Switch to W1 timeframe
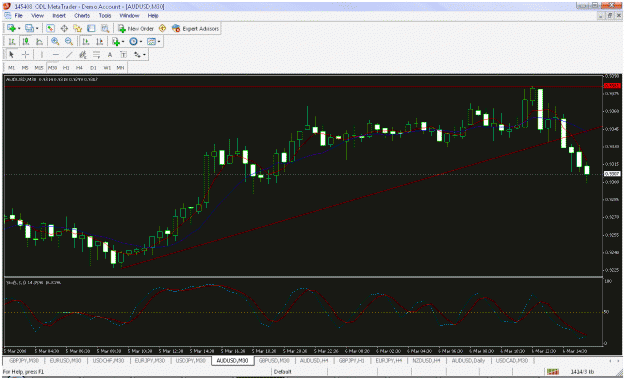 coord(107,68)
